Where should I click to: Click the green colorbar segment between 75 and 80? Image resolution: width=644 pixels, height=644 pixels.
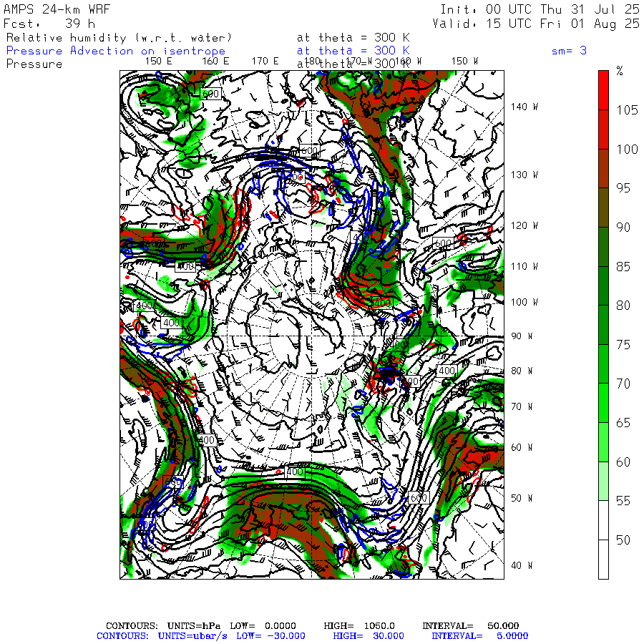coord(603,325)
